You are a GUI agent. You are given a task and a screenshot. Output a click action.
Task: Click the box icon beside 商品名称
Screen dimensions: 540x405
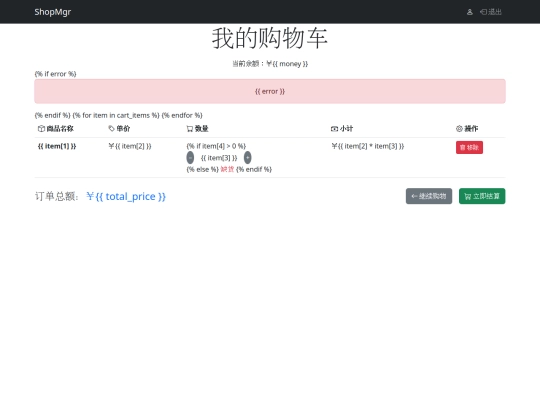coord(41,128)
